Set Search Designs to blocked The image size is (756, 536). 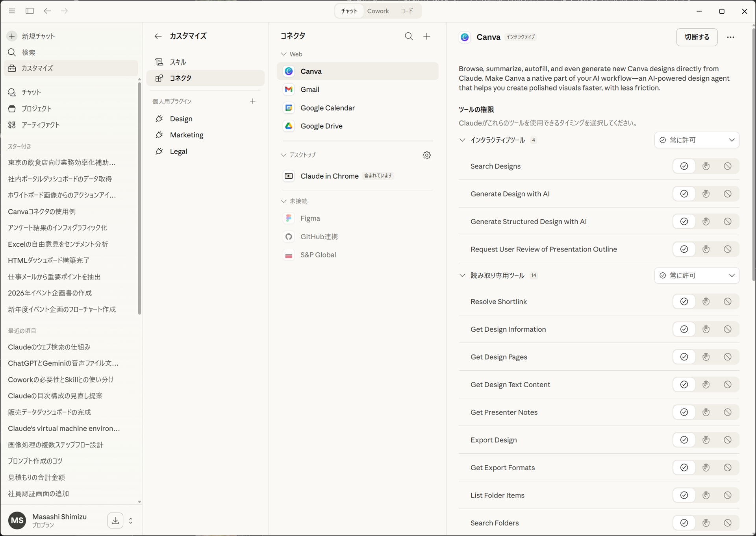[x=727, y=166]
